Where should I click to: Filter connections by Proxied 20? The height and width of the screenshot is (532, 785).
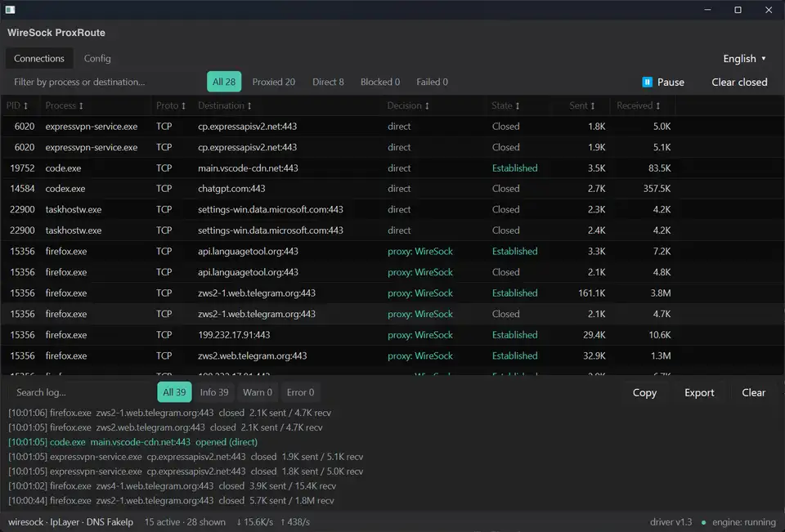[x=273, y=82]
